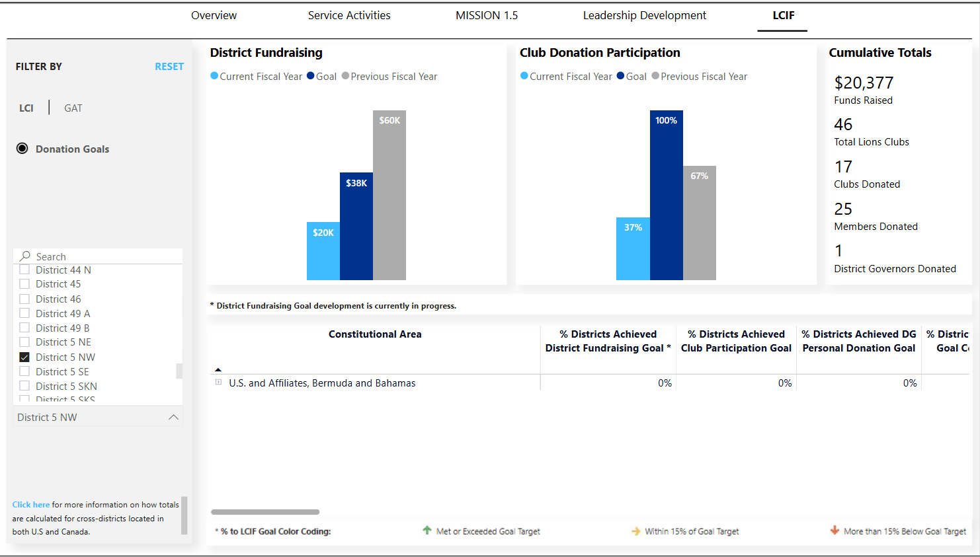
Task: Click the $60K Previous Fiscal Year bar
Action: (389, 195)
